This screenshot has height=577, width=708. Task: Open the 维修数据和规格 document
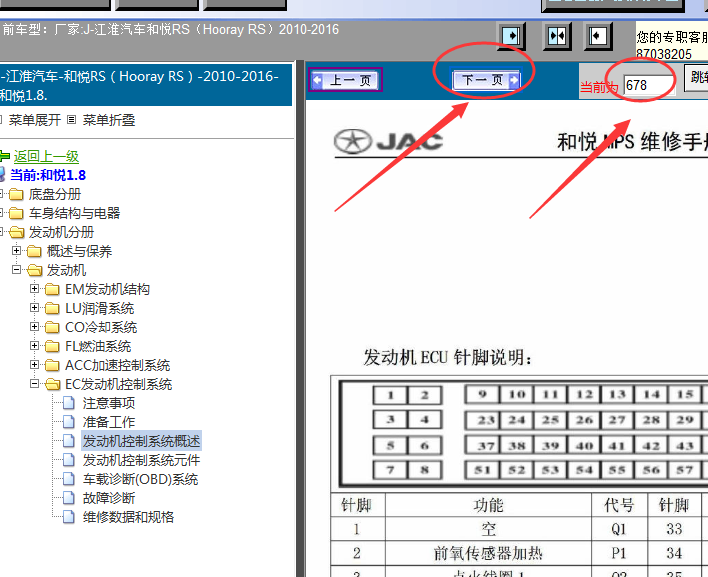point(128,517)
